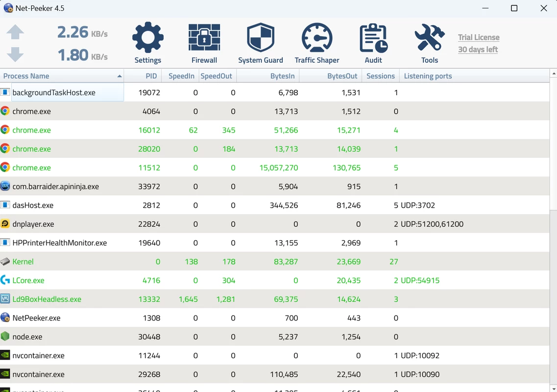557x392 pixels.
Task: Click the 130,765 BytesOut value
Action: 347,168
